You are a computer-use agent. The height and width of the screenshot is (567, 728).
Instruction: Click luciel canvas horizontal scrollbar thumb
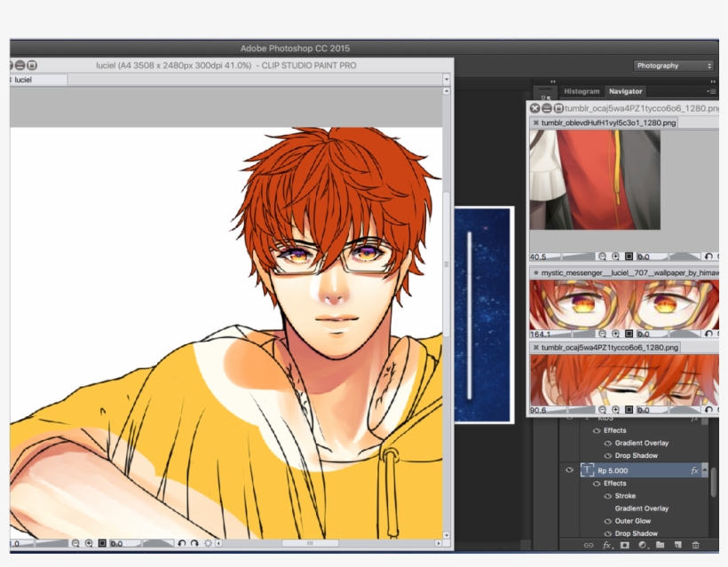coord(310,543)
